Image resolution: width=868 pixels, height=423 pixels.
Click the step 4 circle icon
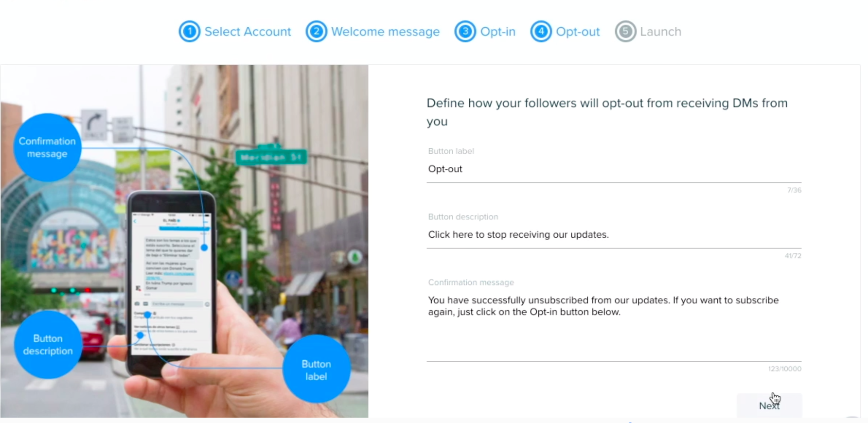point(541,32)
